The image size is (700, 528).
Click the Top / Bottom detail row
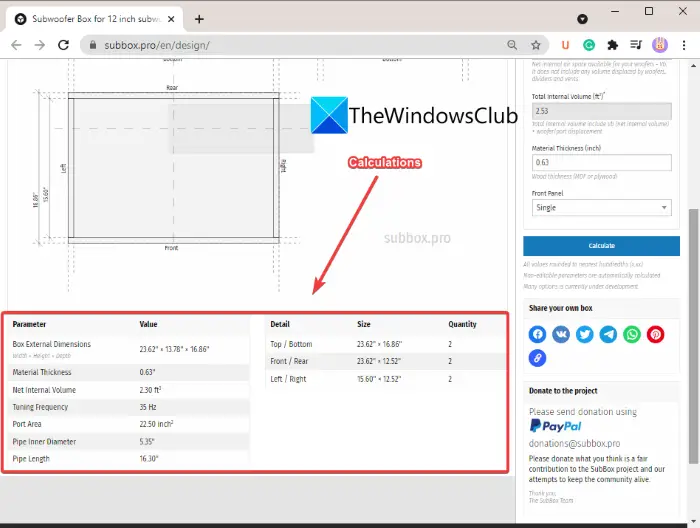click(x=386, y=344)
